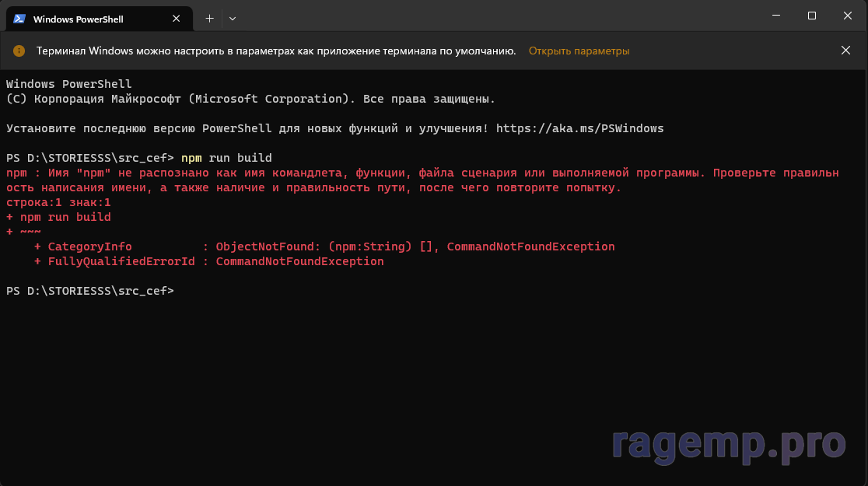Click the Microsoft Corporation copyright line
The width and height of the screenshot is (868, 486).
(250, 99)
